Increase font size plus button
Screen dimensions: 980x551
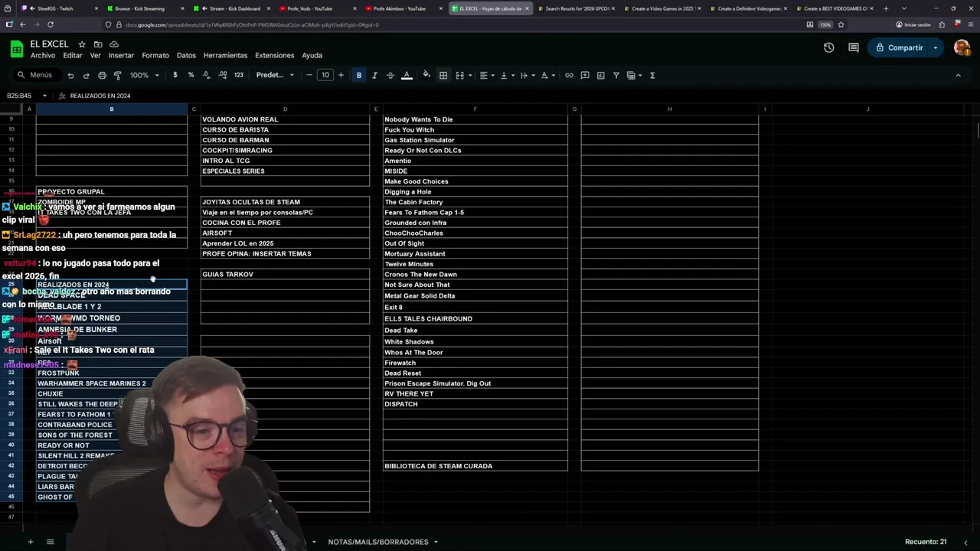[341, 75]
